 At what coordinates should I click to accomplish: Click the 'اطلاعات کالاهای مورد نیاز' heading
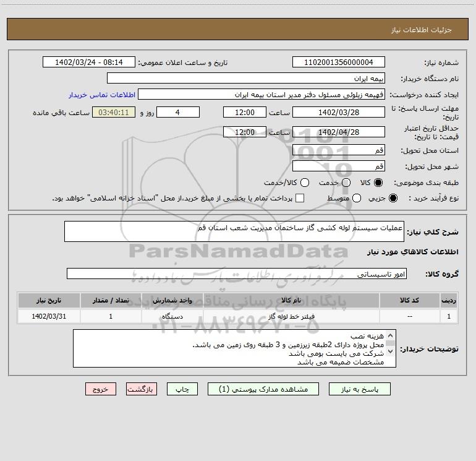click(412, 252)
